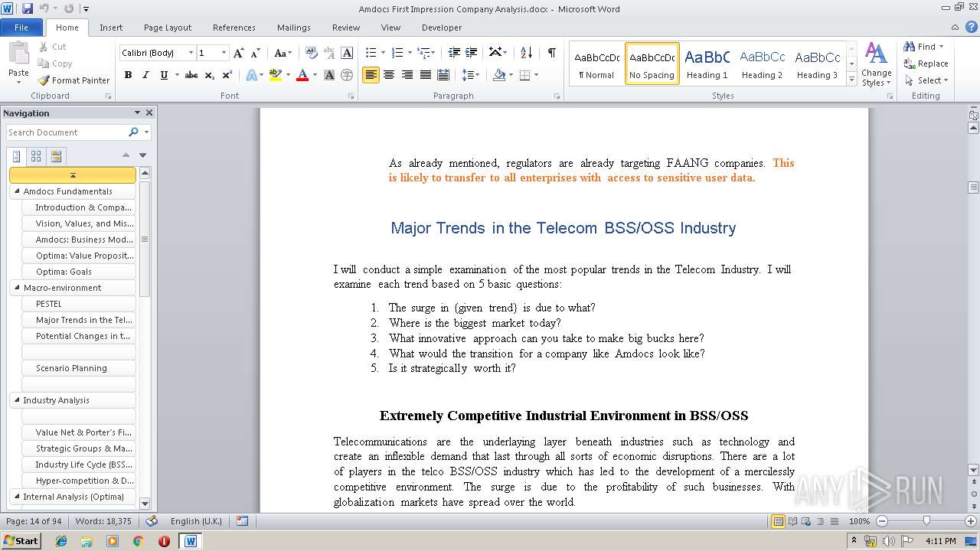Browse search results tab in Navigation pane

pos(56,156)
